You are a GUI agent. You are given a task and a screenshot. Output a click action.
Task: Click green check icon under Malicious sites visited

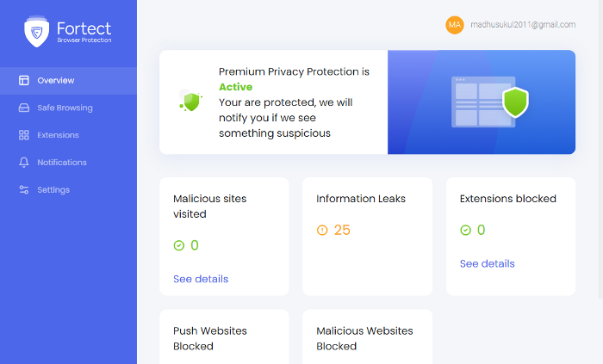(x=179, y=245)
